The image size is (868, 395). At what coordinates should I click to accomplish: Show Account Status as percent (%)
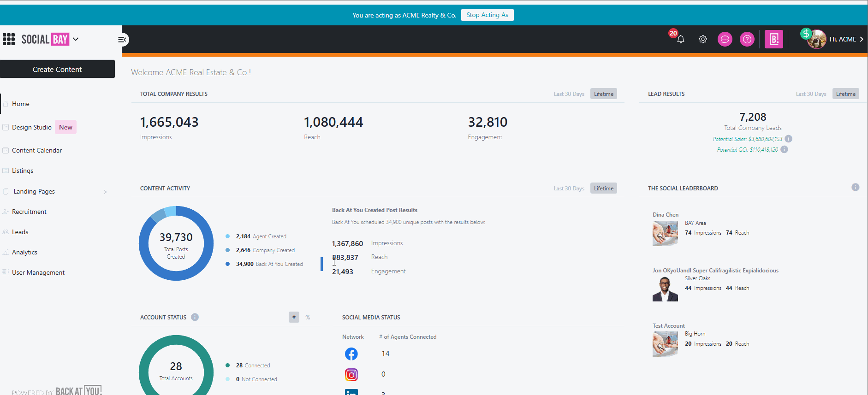click(308, 317)
